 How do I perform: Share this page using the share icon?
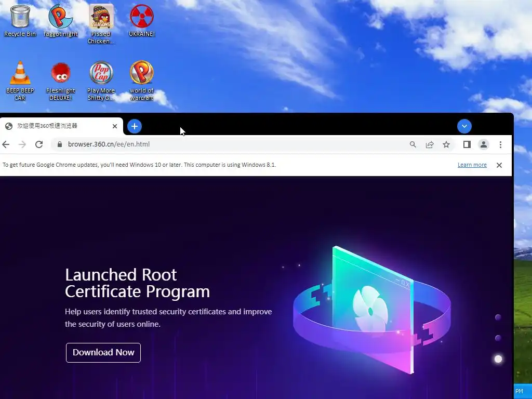pos(430,144)
